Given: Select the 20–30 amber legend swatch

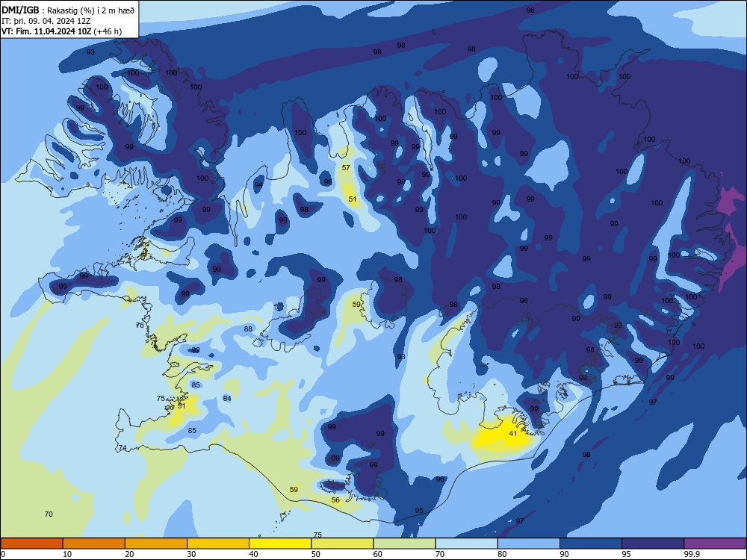Looking at the screenshot, I should click(156, 544).
